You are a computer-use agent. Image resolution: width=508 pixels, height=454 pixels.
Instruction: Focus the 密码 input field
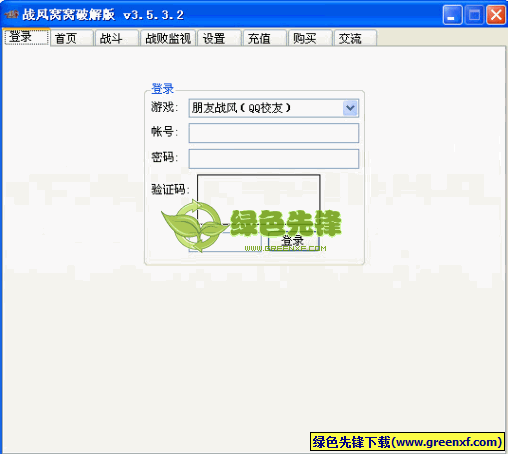click(x=274, y=159)
